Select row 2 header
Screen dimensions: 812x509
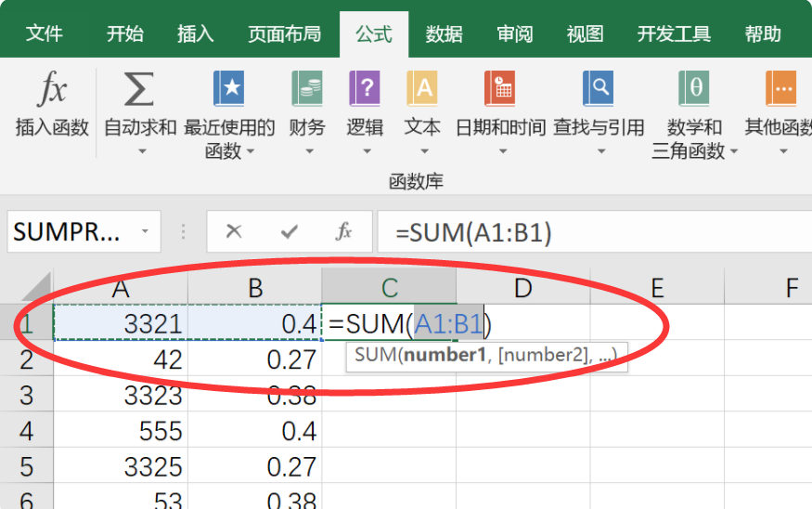click(26, 359)
